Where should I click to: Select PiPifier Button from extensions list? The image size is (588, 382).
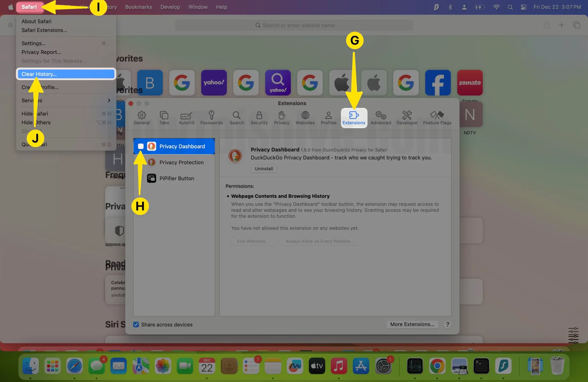click(177, 178)
